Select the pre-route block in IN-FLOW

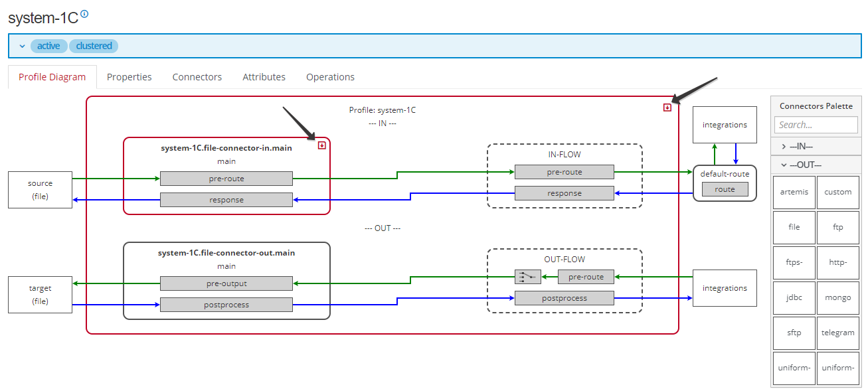click(x=564, y=171)
